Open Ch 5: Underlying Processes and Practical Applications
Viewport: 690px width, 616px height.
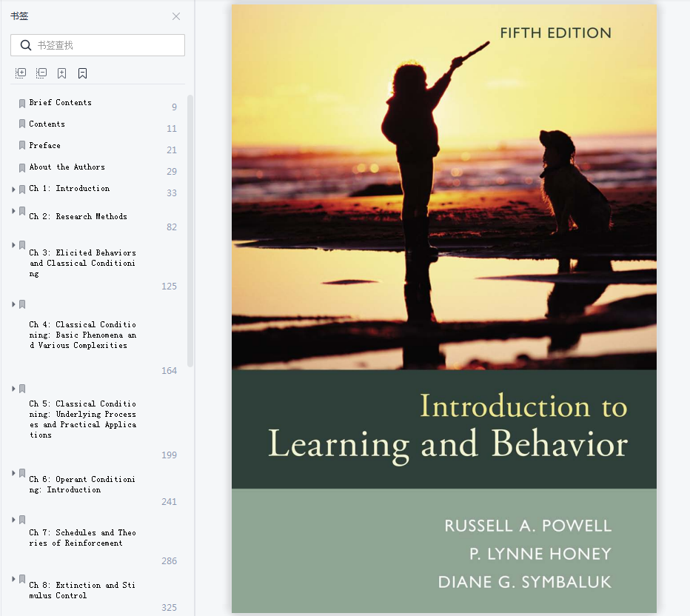[x=83, y=419]
